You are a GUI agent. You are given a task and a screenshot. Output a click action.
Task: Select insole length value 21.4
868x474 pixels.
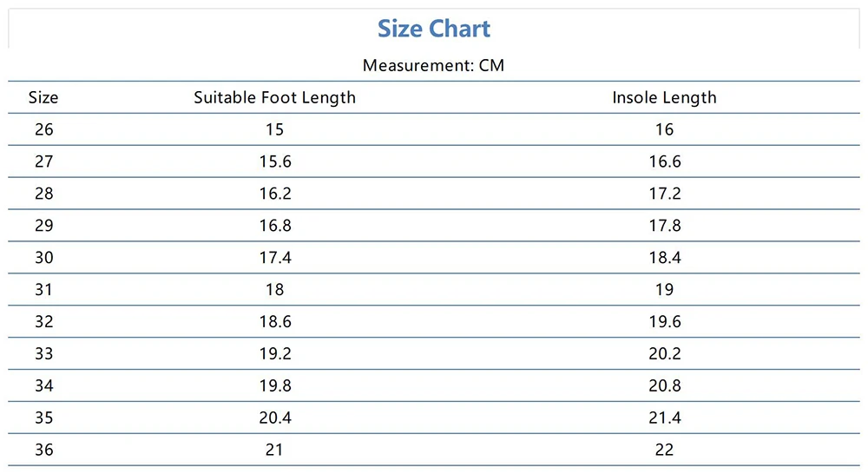pos(664,418)
